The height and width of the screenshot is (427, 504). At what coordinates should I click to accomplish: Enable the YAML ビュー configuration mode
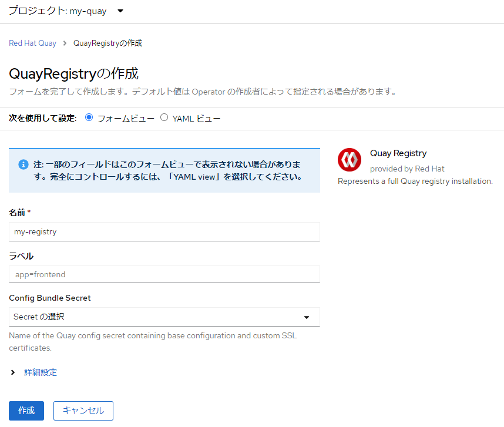[164, 117]
